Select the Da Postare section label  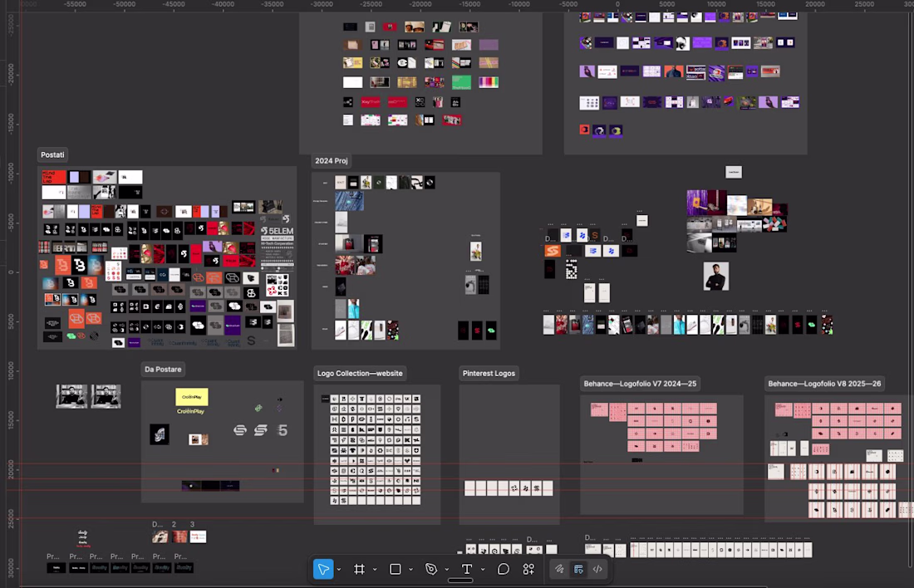[163, 370]
